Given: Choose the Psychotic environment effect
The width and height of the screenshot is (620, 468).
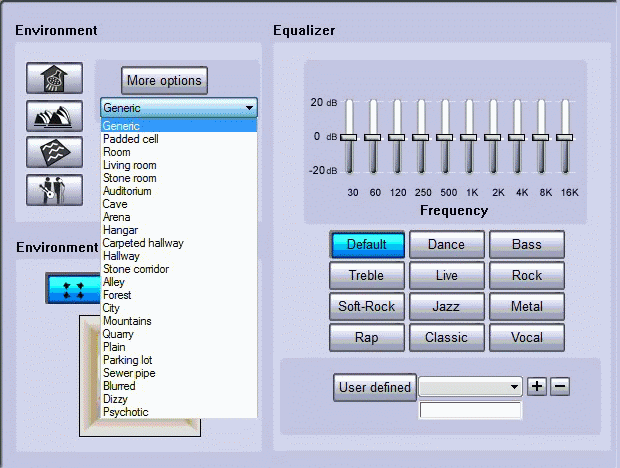Looking at the screenshot, I should (179, 412).
